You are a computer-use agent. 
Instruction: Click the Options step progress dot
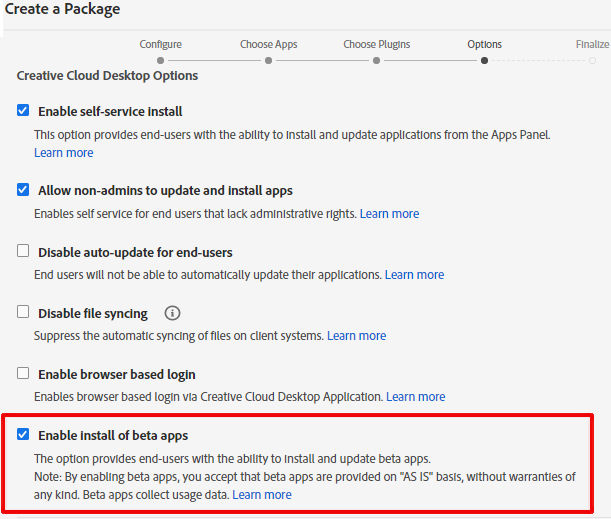click(484, 60)
